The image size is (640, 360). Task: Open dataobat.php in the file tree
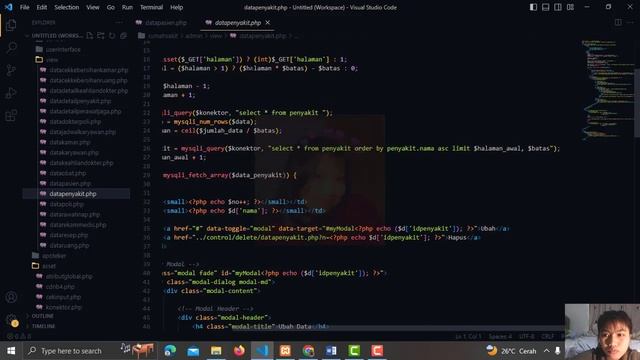pos(67,173)
